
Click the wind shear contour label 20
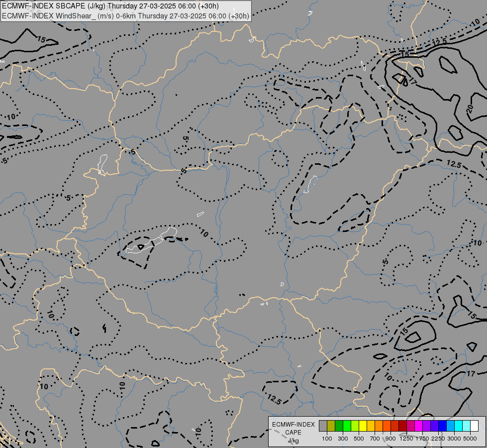tap(470, 109)
